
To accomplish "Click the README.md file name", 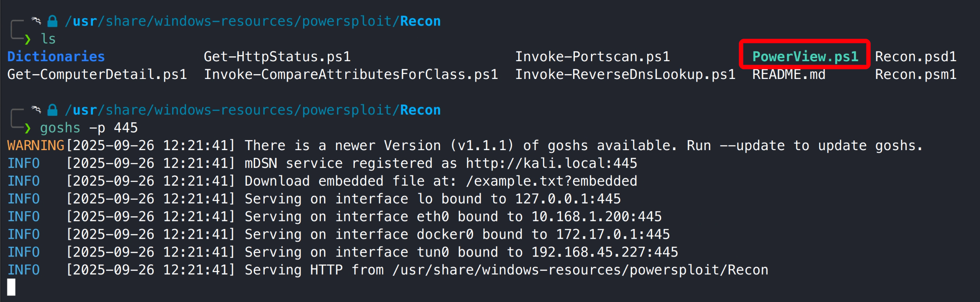I will click(x=789, y=74).
